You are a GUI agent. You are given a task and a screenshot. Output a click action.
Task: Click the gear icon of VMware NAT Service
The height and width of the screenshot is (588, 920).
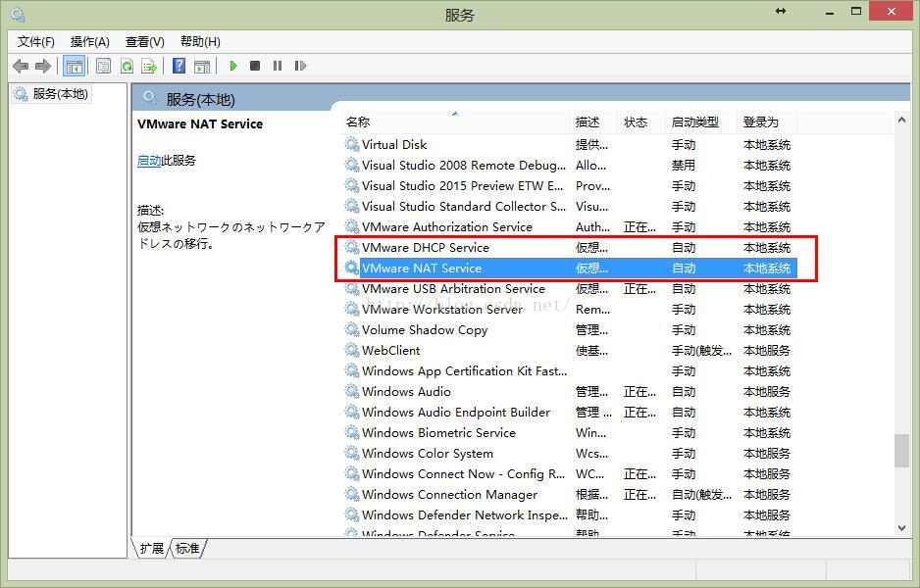pos(351,268)
